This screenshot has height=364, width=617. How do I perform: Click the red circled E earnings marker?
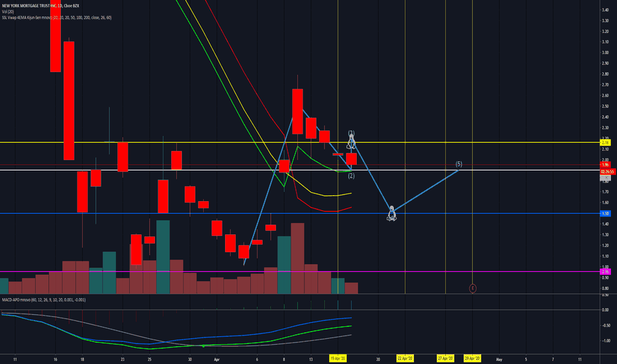473,289
